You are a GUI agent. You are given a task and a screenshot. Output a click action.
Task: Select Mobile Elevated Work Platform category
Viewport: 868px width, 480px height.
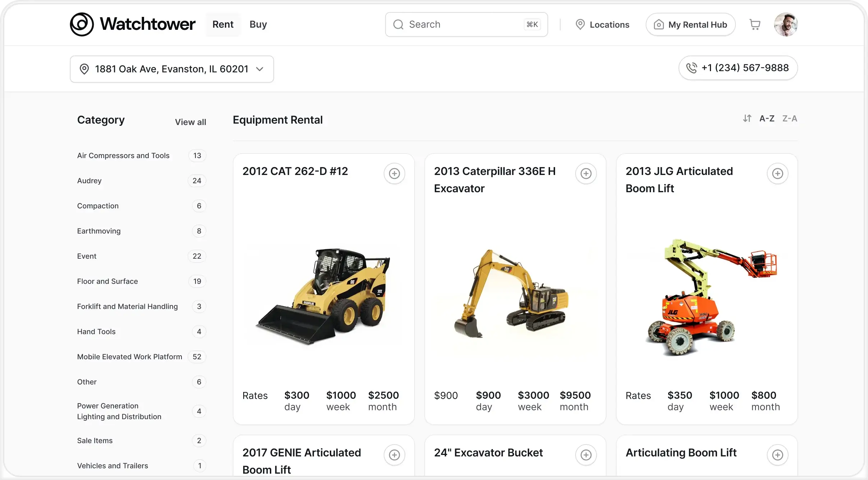coord(129,357)
